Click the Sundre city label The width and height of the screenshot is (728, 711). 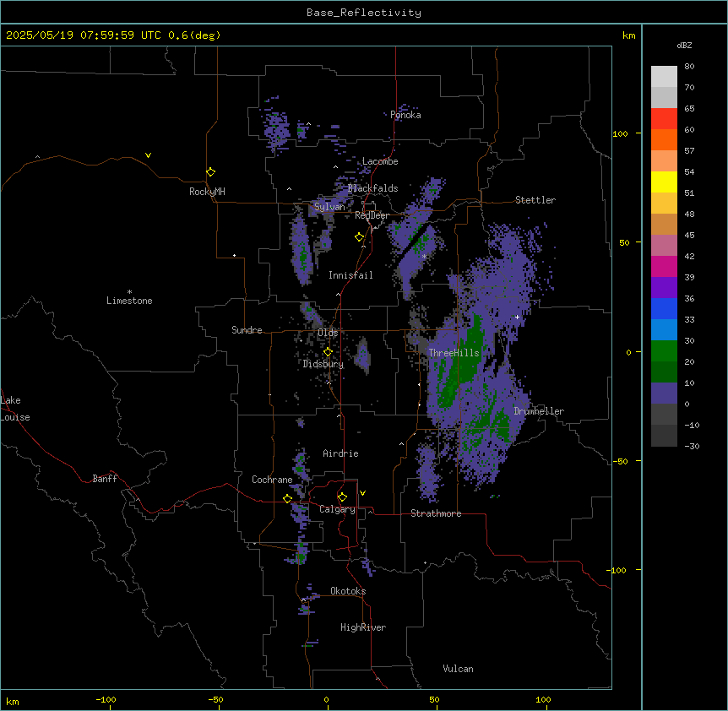click(x=247, y=330)
